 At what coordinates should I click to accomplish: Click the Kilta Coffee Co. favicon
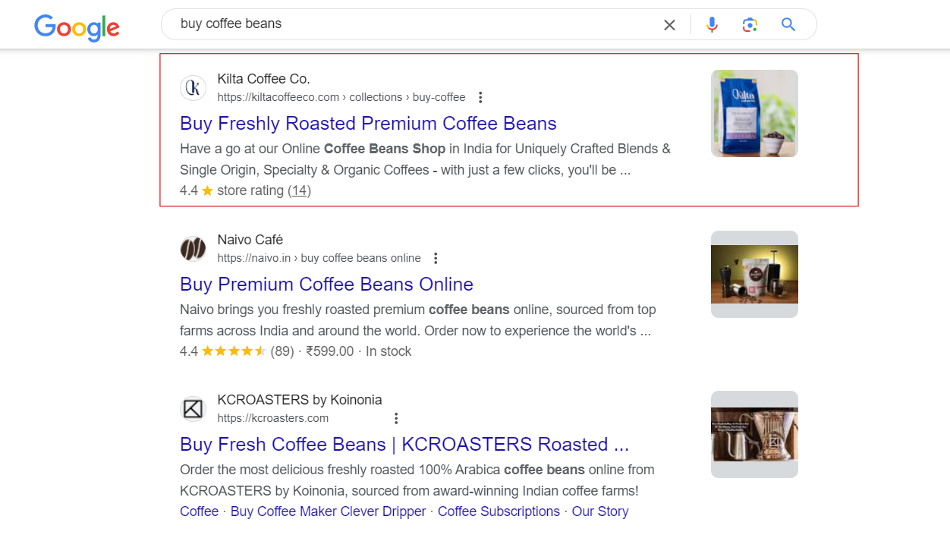tap(193, 88)
